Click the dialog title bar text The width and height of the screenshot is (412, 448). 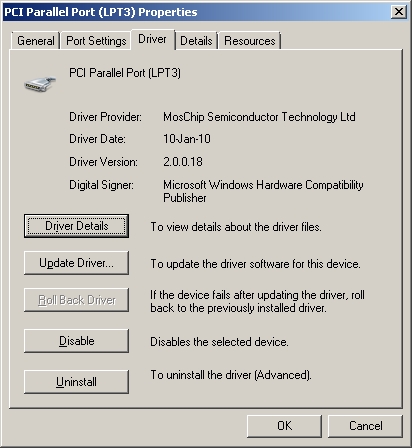click(101, 12)
